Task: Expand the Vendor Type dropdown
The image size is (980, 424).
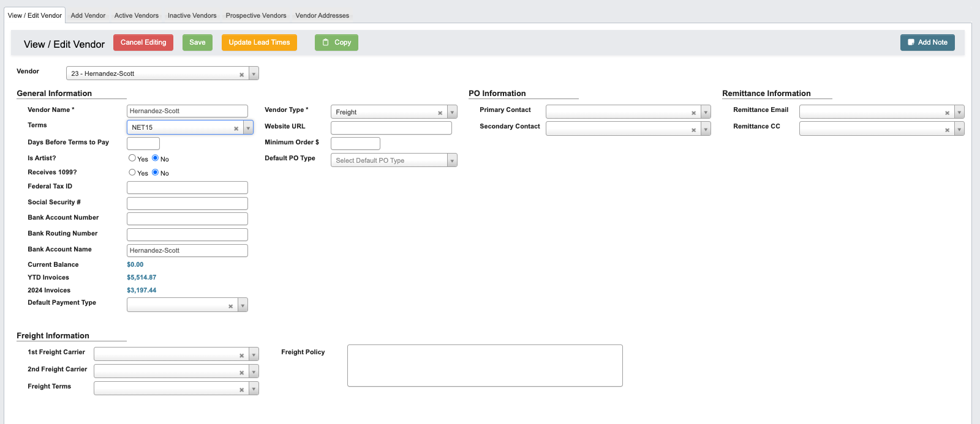Action: 452,112
